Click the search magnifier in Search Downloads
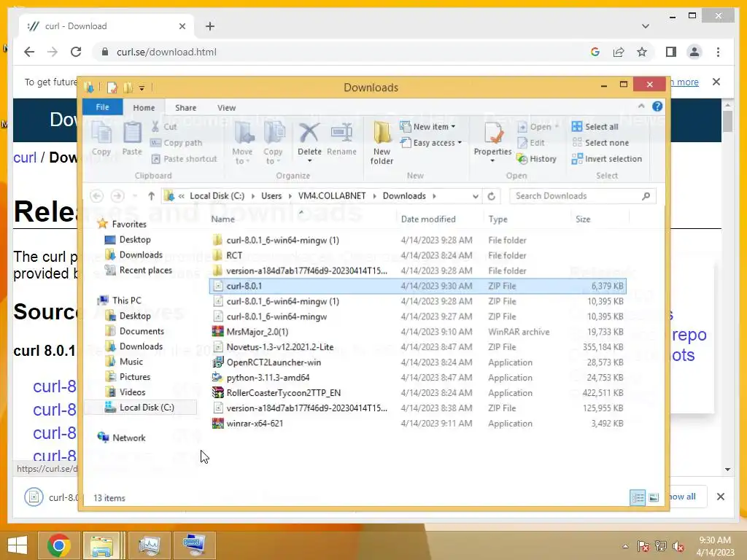 click(x=646, y=196)
